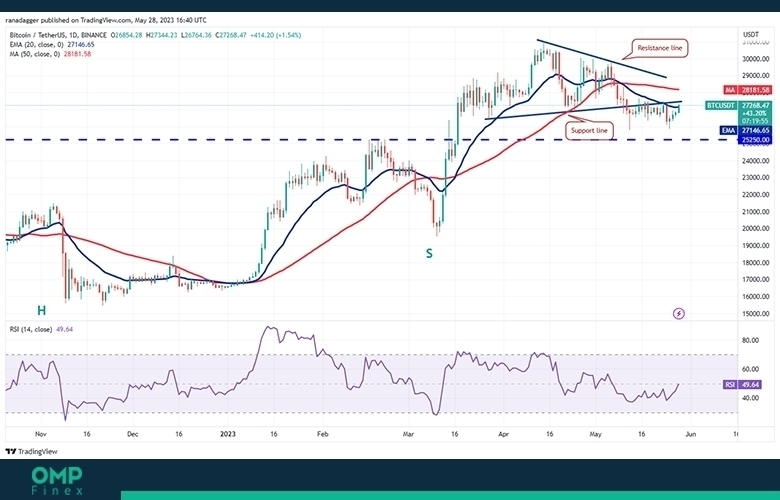Screen dimensions: 780x500
Task: Click the +414.20 (+1.54%) change value
Action: (275, 35)
